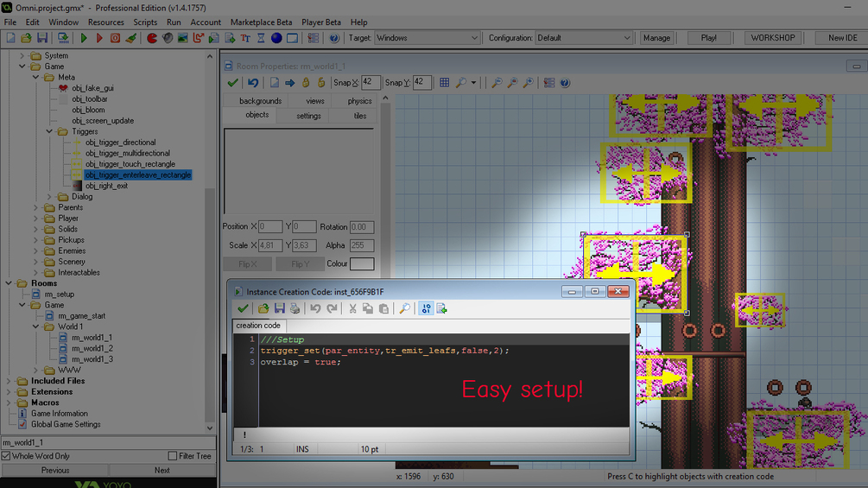Expand the Player folder
Image resolution: width=868 pixels, height=488 pixels.
[36, 219]
